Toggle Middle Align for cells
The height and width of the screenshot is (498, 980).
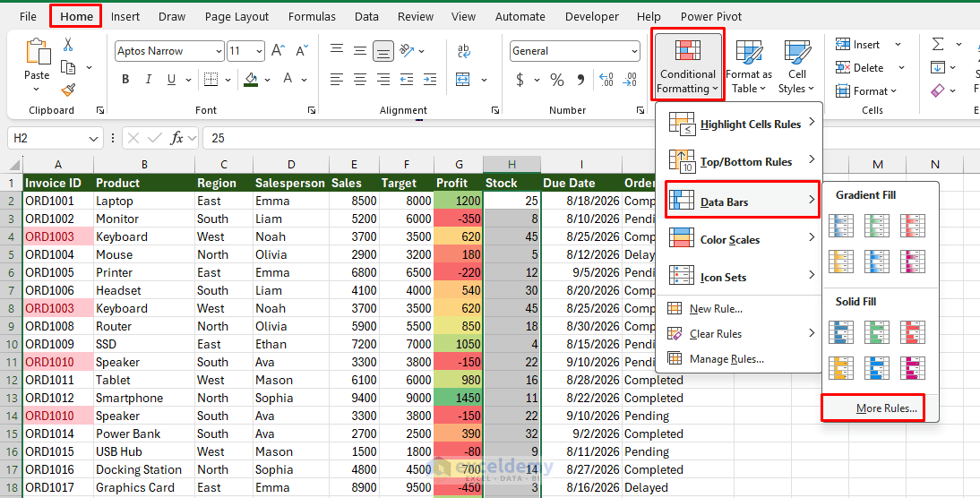click(360, 51)
